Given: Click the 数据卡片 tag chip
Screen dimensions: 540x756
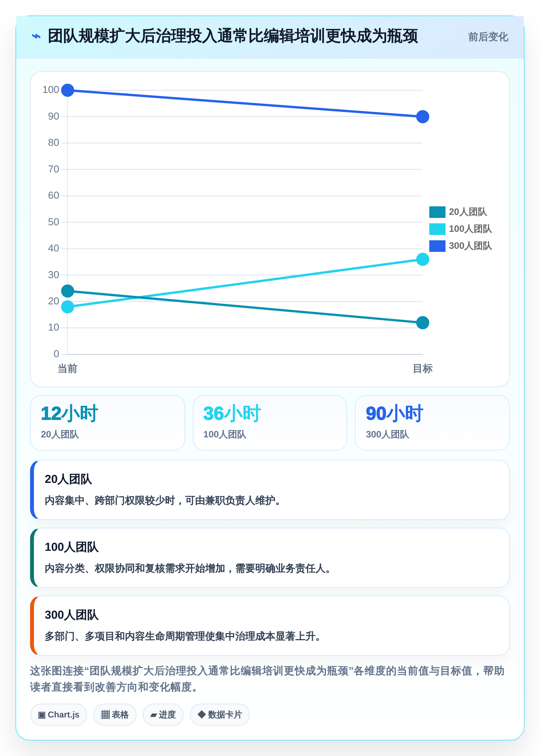Looking at the screenshot, I should click(220, 715).
